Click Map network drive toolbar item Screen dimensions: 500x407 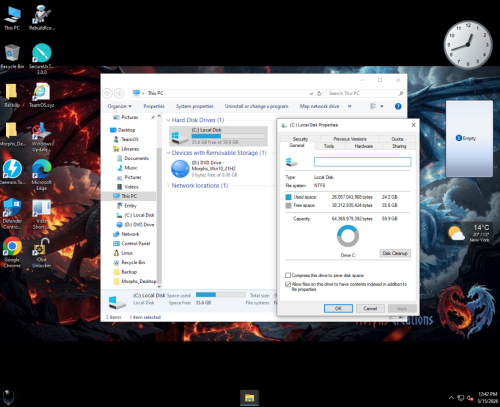[x=319, y=106]
